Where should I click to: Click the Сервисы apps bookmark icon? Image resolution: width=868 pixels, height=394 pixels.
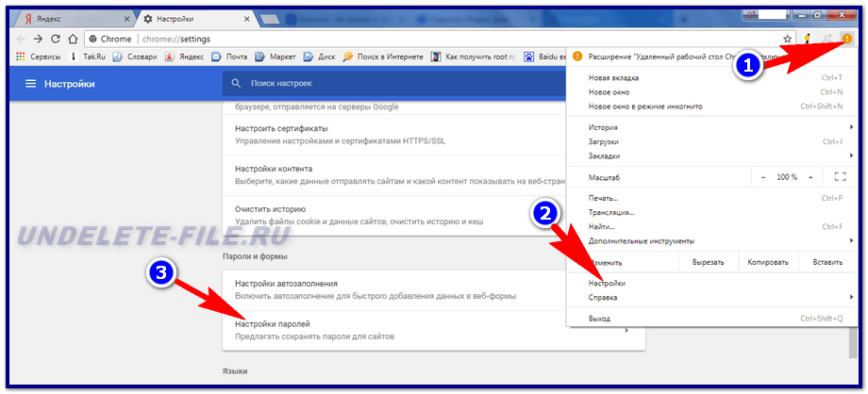[21, 57]
